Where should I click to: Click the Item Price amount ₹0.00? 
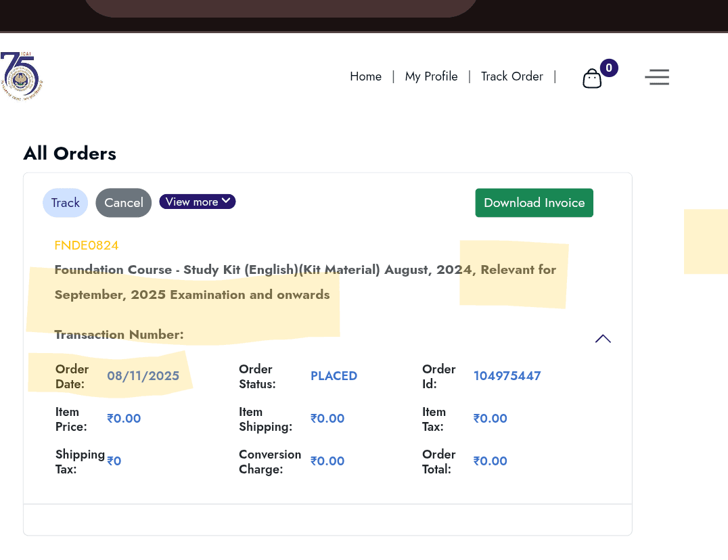124,419
